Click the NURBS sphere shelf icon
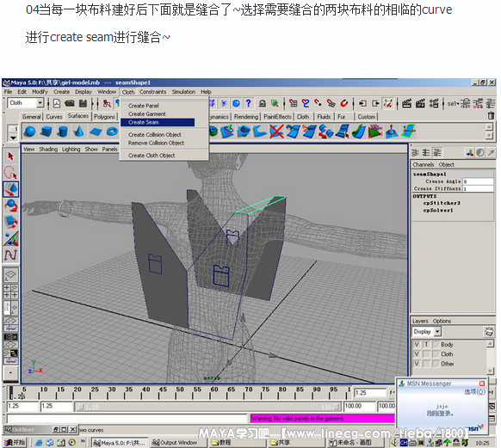This screenshot has height=448, width=501. tap(30, 132)
